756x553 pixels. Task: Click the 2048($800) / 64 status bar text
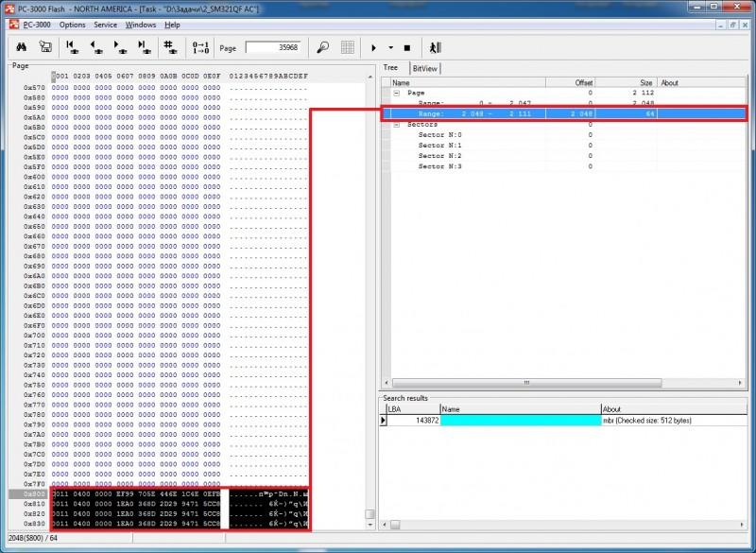coord(33,538)
